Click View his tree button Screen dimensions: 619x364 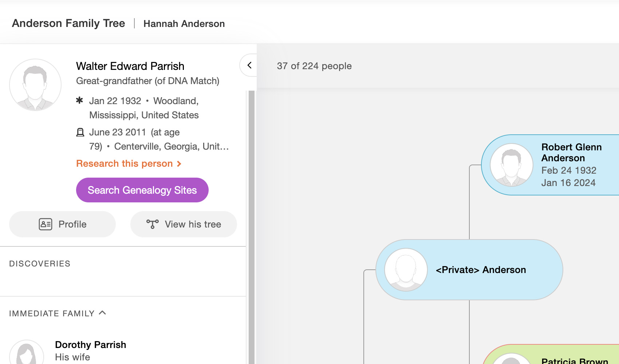point(184,224)
